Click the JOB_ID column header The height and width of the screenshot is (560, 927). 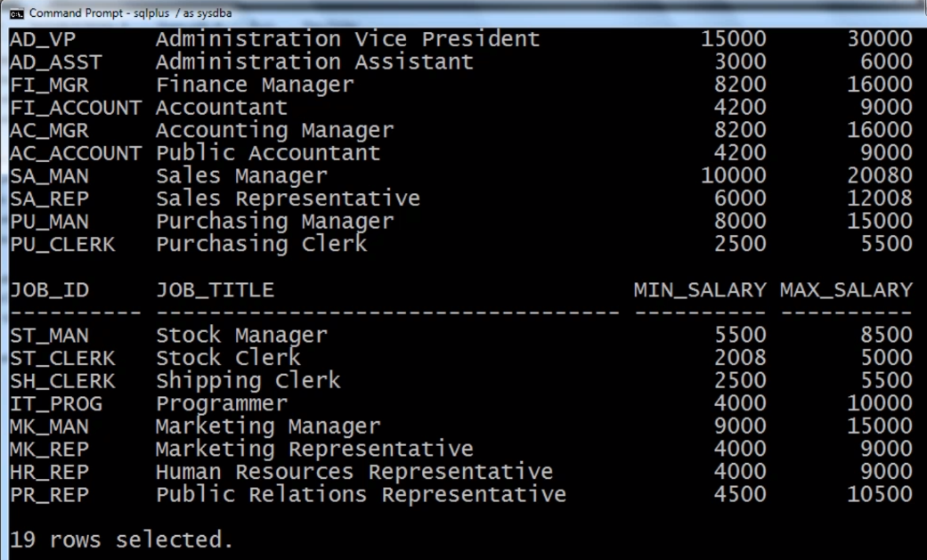(50, 290)
